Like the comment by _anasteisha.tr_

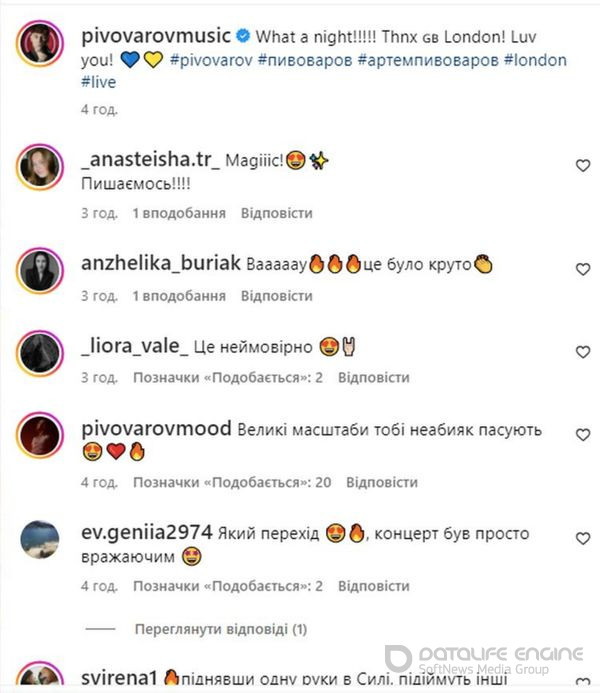pos(583,166)
